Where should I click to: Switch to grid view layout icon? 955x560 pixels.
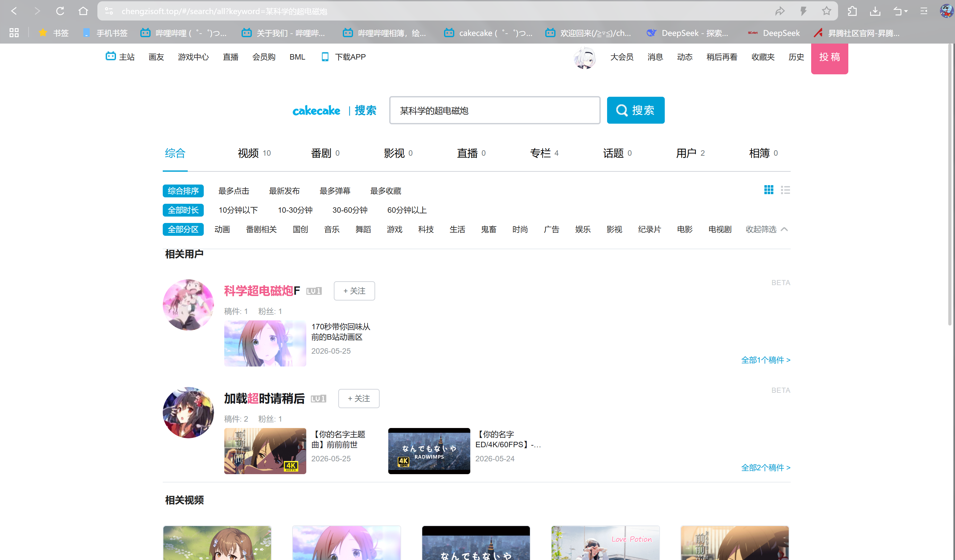pos(769,190)
